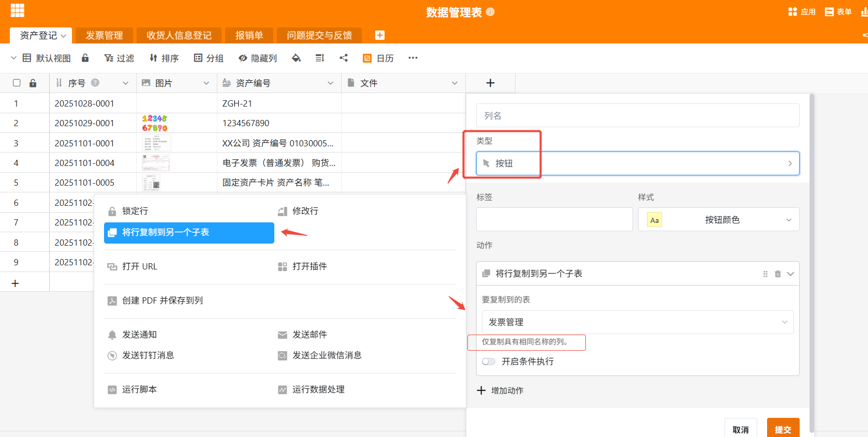The width and height of the screenshot is (868, 437).
Task: Check the select-all rows checkbox
Action: 17,83
